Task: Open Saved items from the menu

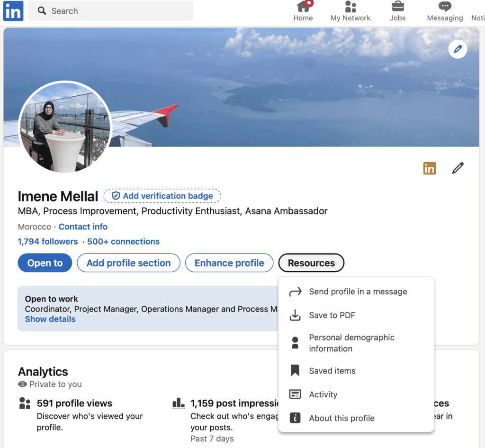Action: pyautogui.click(x=332, y=371)
